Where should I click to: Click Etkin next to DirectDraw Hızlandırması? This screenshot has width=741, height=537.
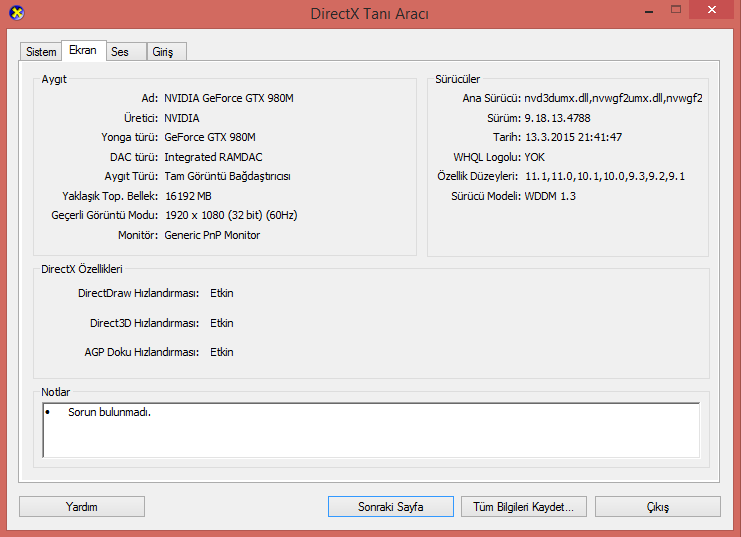click(x=222, y=294)
